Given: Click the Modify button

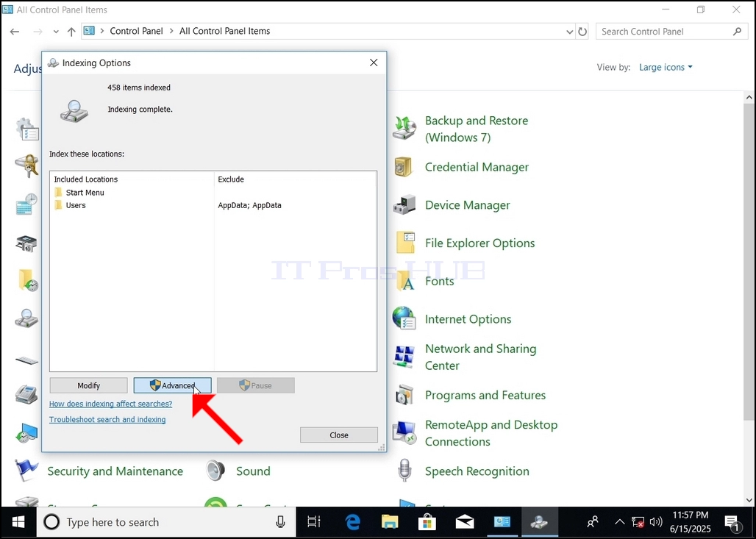Looking at the screenshot, I should 89,385.
